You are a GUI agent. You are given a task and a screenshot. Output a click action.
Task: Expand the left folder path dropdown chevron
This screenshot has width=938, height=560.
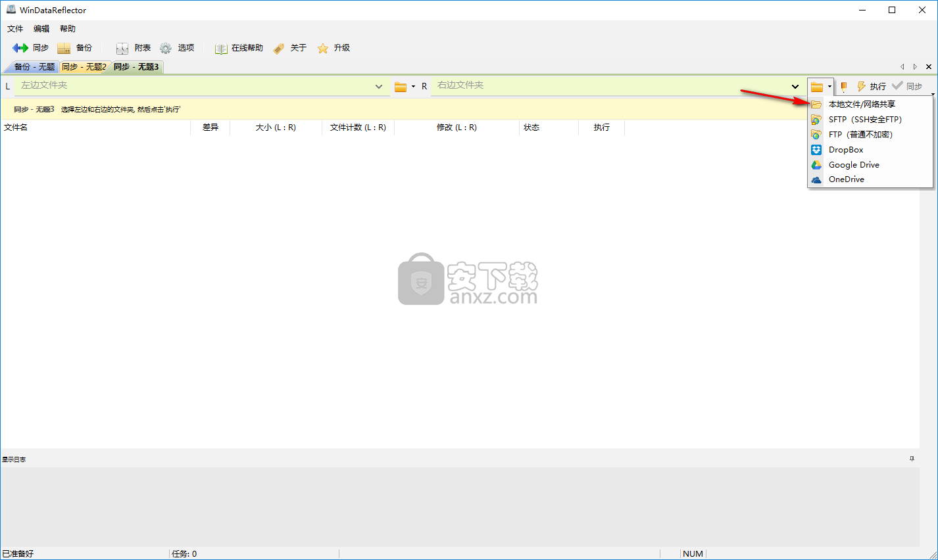(379, 86)
